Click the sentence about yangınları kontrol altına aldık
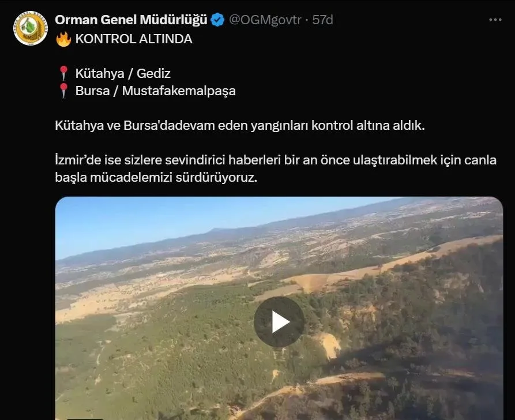 [x=240, y=125]
